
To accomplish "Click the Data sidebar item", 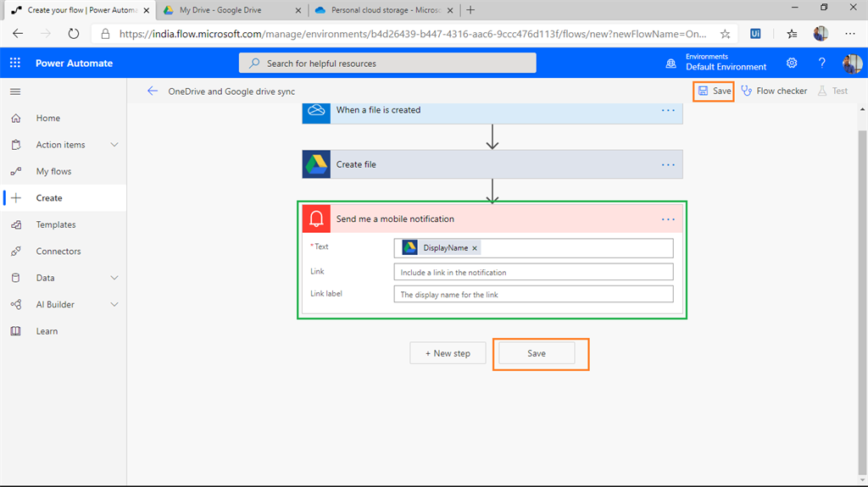I will 46,277.
